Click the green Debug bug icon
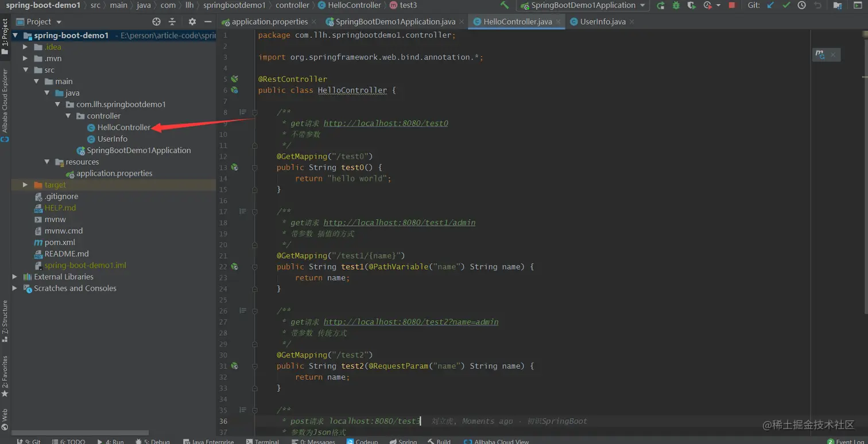 676,5
